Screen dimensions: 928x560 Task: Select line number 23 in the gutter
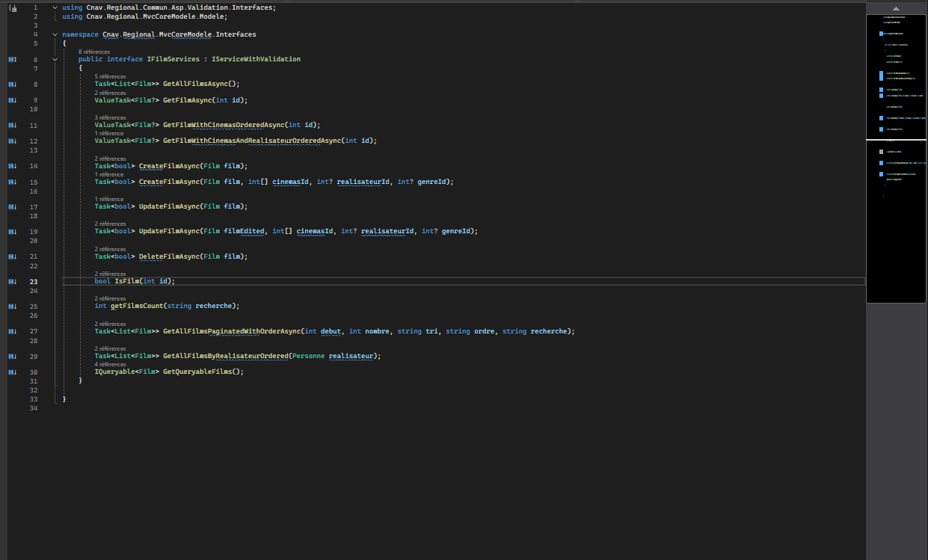[34, 281]
